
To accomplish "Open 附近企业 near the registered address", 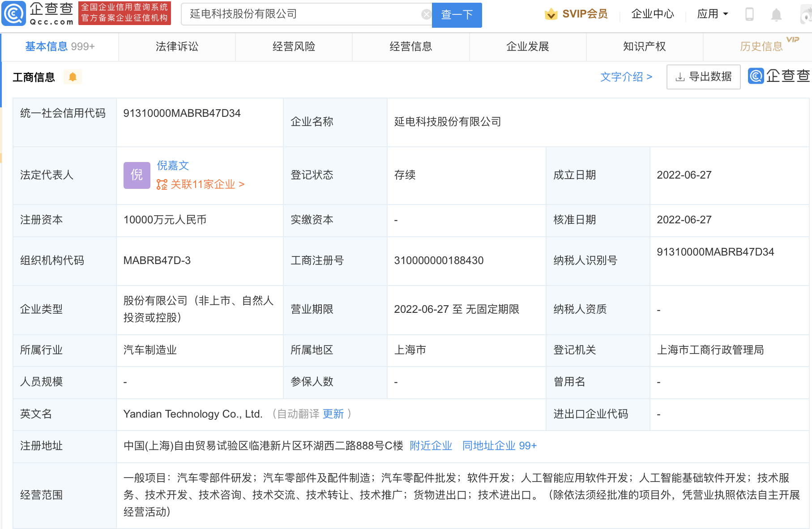I will (x=431, y=445).
